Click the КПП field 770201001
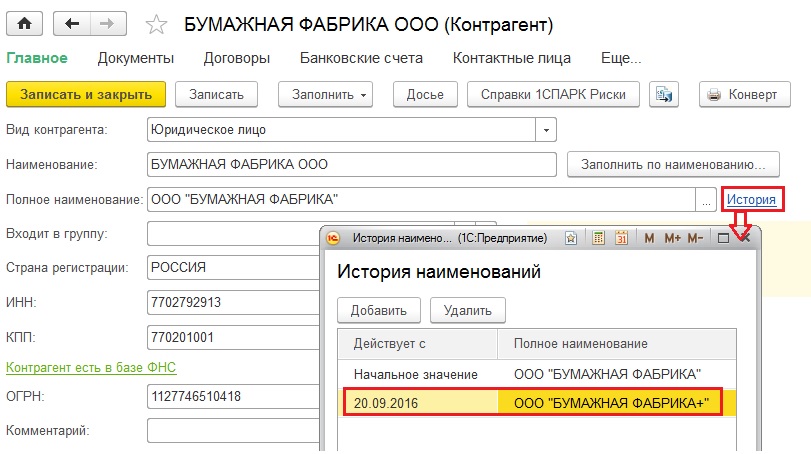 (233, 337)
